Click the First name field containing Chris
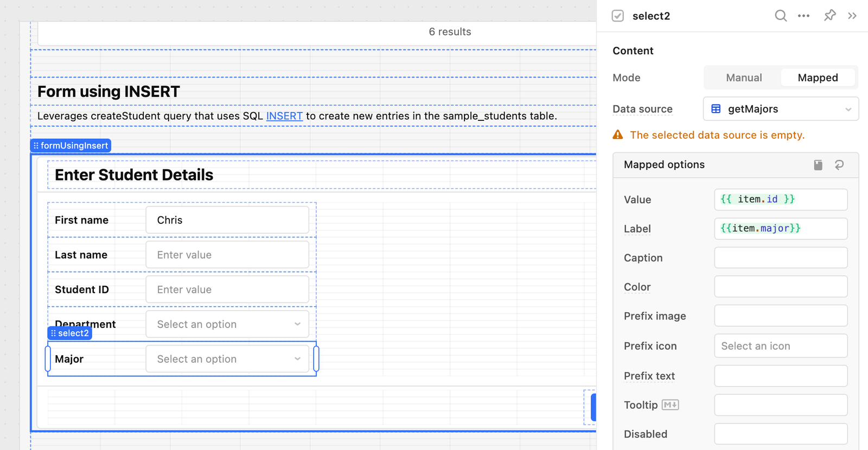 tap(227, 220)
